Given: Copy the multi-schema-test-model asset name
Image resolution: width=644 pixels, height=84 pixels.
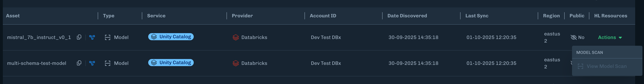Looking at the screenshot, I should tap(79, 63).
